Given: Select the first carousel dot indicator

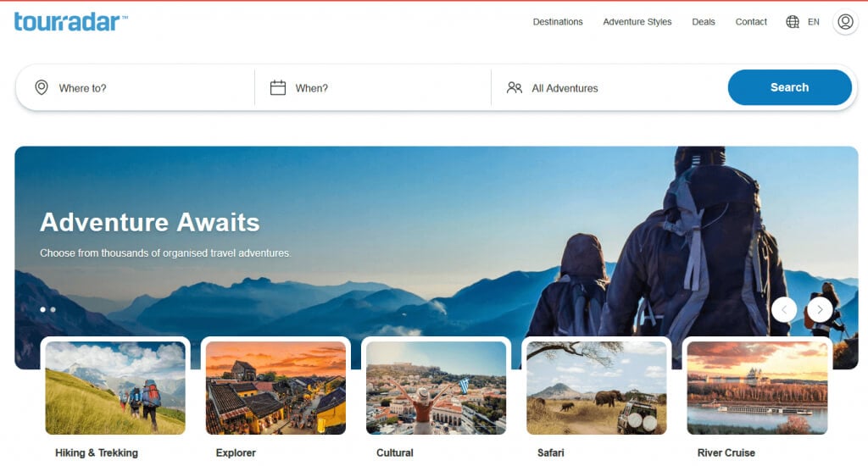Looking at the screenshot, I should [42, 309].
